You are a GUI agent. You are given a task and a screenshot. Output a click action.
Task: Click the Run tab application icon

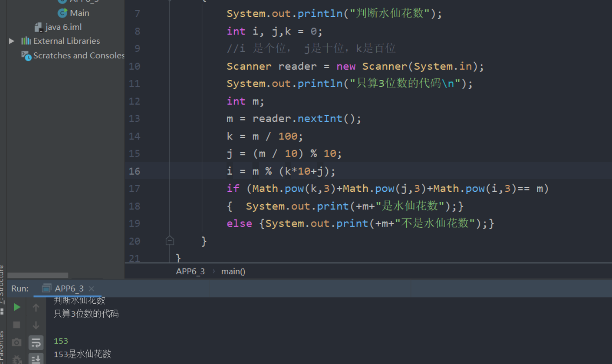46,288
